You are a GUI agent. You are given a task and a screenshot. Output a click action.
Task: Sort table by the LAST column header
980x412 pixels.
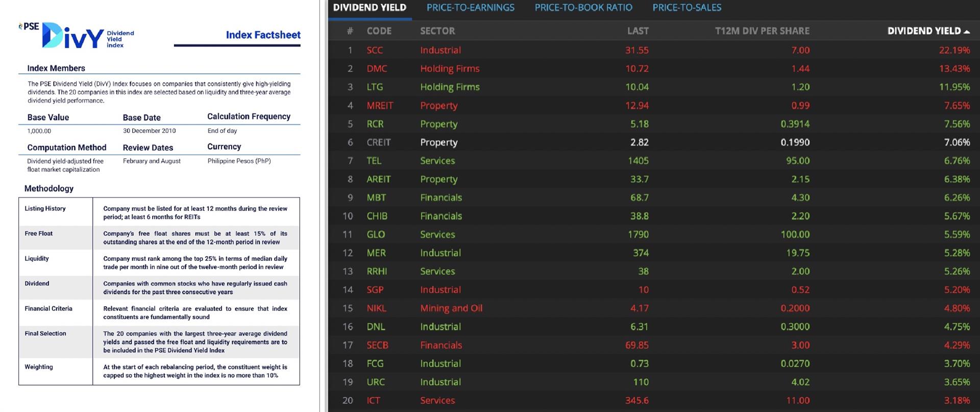click(x=638, y=31)
